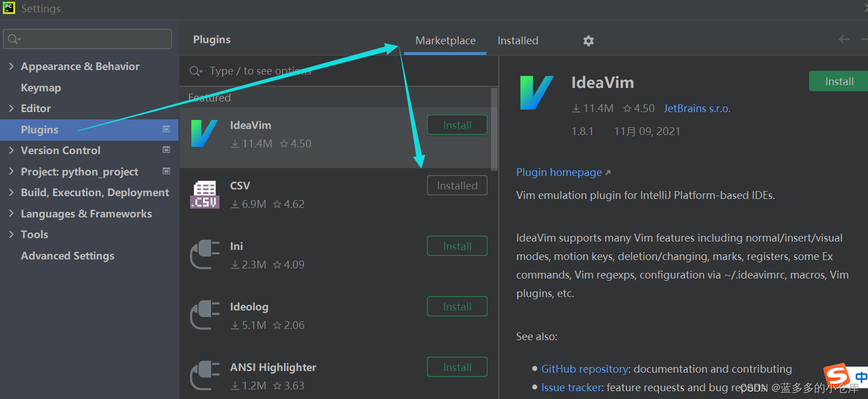Click the Sogou input method tray icon
This screenshot has height=399, width=868.
point(836,375)
